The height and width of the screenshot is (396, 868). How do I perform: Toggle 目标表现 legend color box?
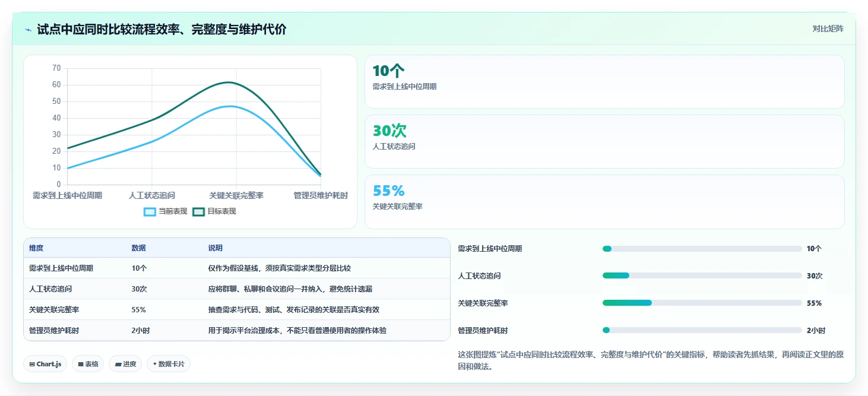point(198,211)
